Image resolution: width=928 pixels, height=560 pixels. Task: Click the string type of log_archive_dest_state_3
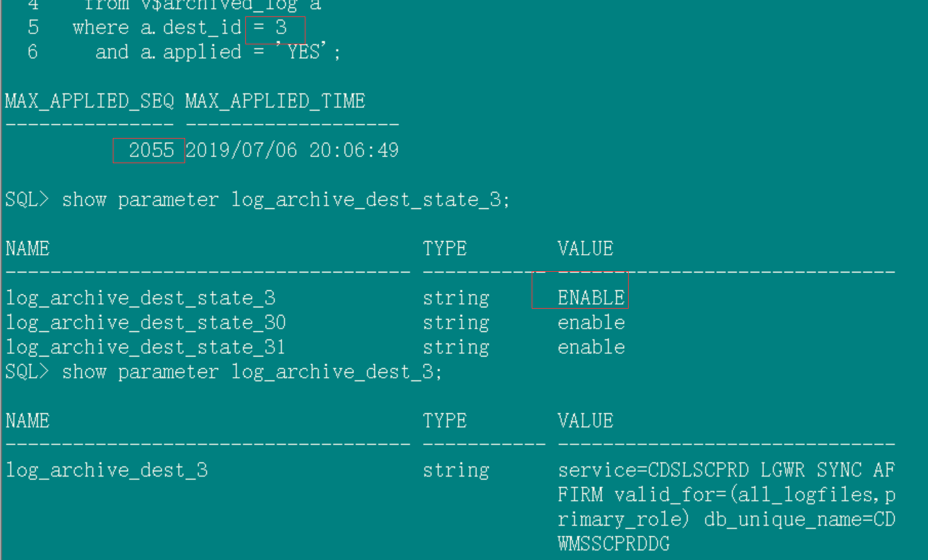456,298
